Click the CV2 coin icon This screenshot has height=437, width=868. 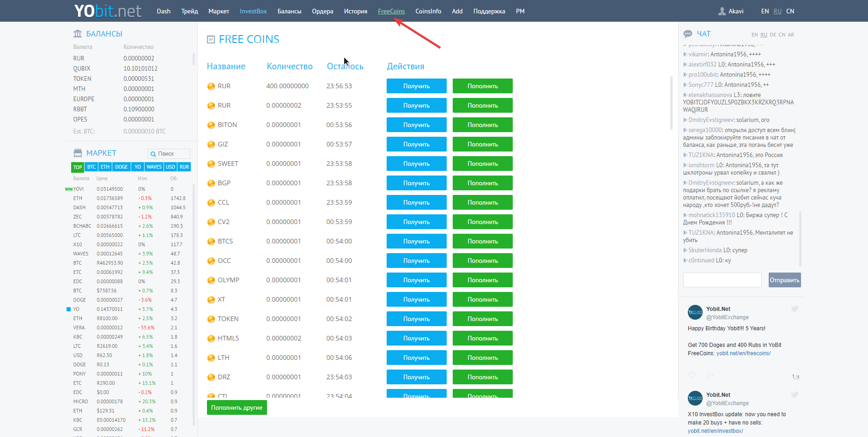point(211,222)
